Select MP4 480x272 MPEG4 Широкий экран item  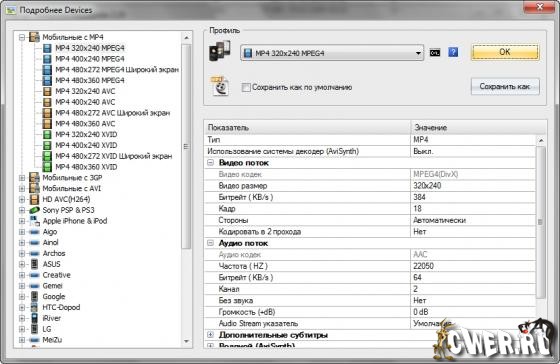tap(117, 70)
